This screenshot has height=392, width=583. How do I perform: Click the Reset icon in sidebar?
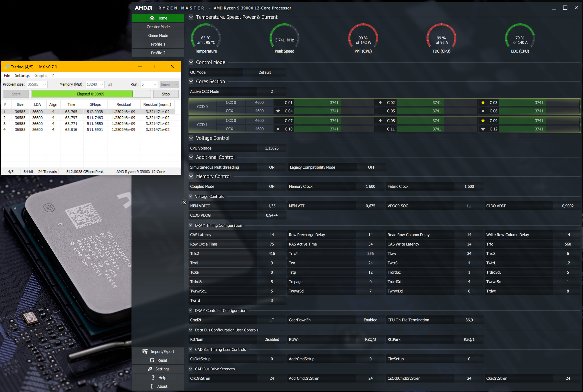click(x=152, y=360)
